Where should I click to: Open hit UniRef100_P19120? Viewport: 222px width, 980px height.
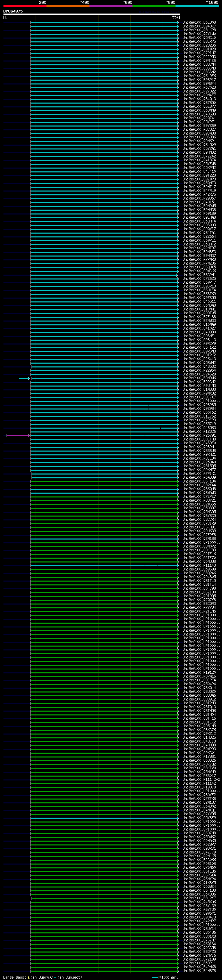199,673
